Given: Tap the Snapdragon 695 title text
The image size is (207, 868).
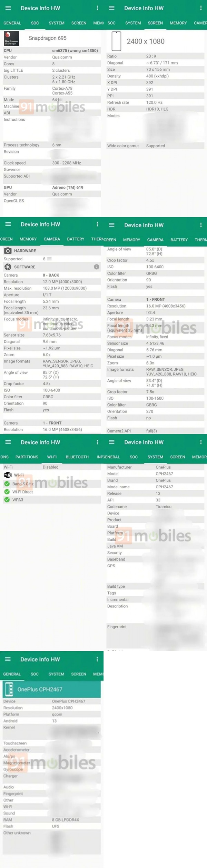Looking at the screenshot, I should click(48, 38).
